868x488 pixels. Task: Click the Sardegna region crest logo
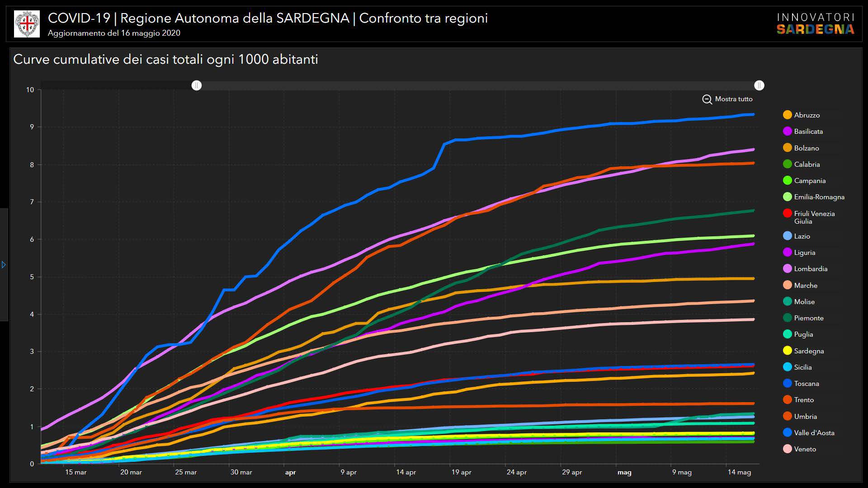[x=27, y=24]
